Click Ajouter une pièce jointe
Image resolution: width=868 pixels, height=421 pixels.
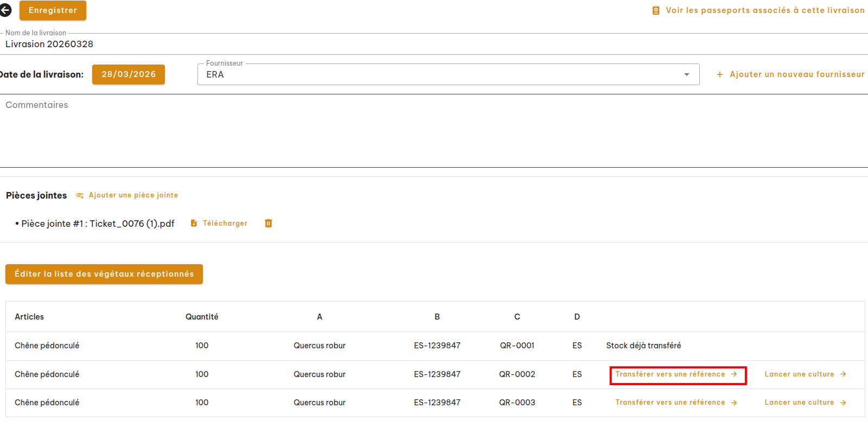(133, 195)
